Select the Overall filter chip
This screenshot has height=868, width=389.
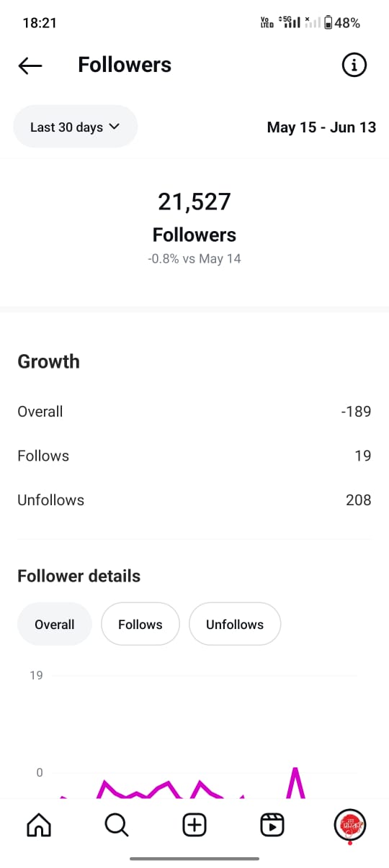(x=55, y=625)
